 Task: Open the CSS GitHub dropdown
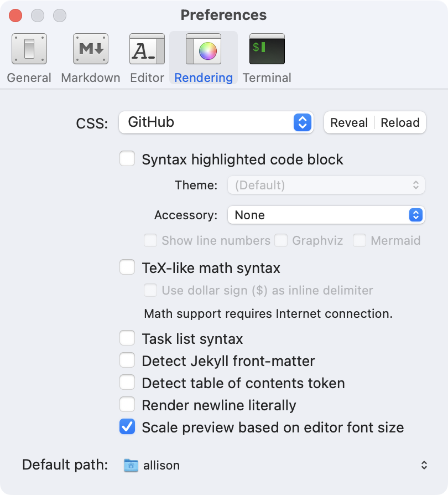tap(216, 122)
